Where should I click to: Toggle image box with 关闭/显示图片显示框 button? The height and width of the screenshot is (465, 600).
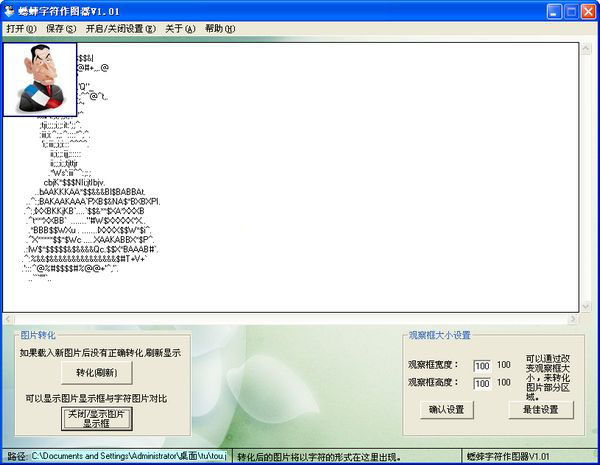click(x=96, y=418)
